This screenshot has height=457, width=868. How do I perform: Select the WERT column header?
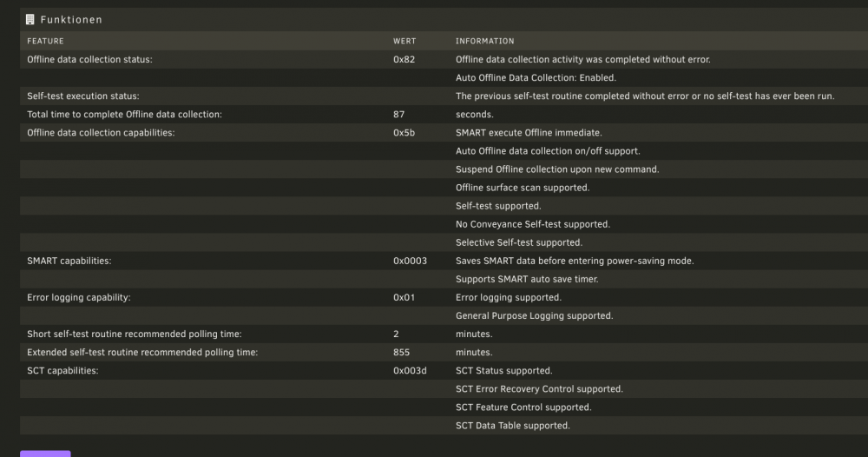pos(404,41)
